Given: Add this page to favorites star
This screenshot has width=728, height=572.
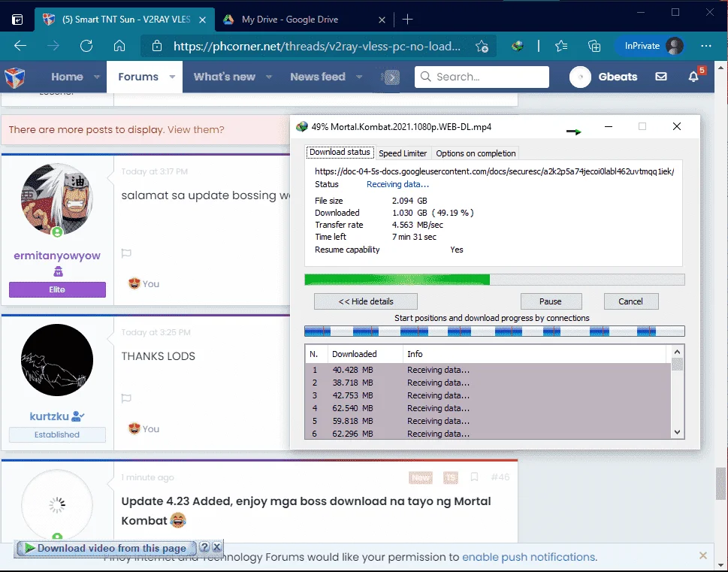Looking at the screenshot, I should (482, 46).
